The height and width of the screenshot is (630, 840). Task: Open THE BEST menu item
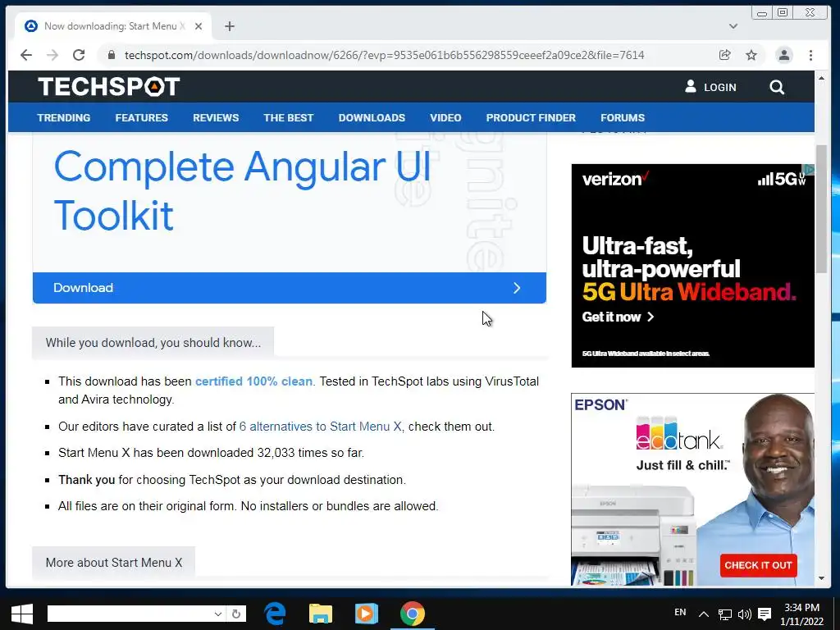tap(288, 118)
